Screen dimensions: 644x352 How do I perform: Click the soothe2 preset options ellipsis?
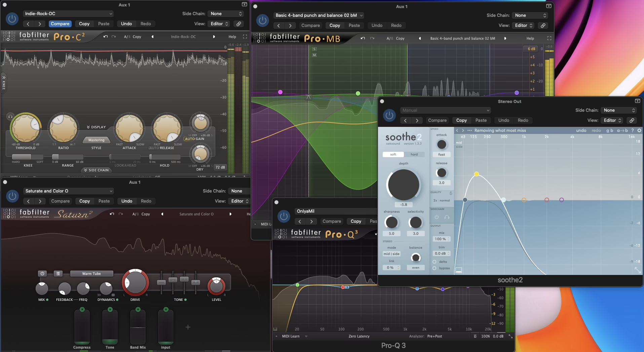(x=469, y=131)
